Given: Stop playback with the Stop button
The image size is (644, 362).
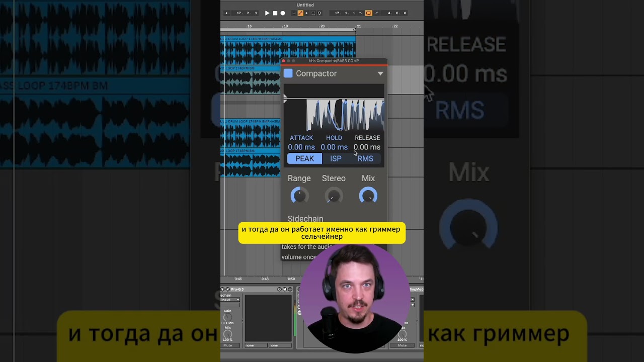Looking at the screenshot, I should coord(275,13).
